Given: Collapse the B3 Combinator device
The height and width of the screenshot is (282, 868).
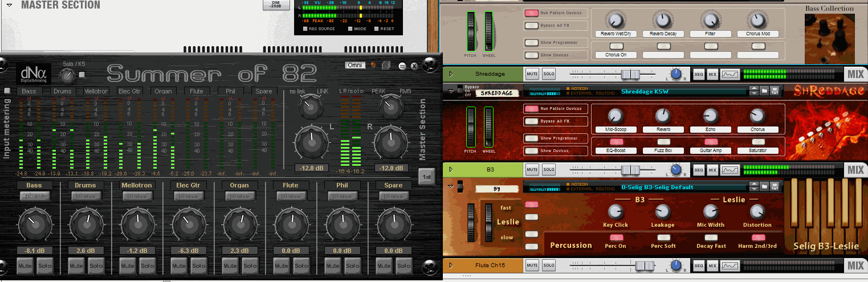Looking at the screenshot, I should click(451, 186).
